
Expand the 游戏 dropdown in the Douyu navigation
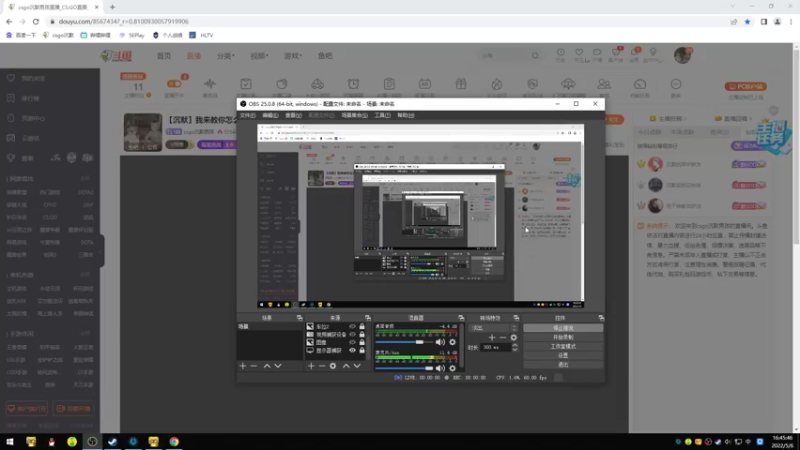point(293,56)
